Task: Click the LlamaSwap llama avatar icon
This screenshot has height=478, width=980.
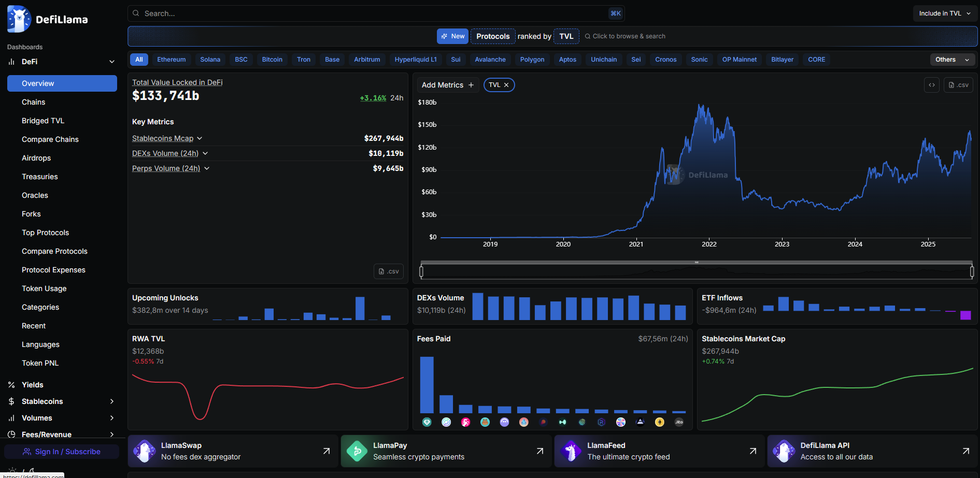Action: (x=145, y=451)
